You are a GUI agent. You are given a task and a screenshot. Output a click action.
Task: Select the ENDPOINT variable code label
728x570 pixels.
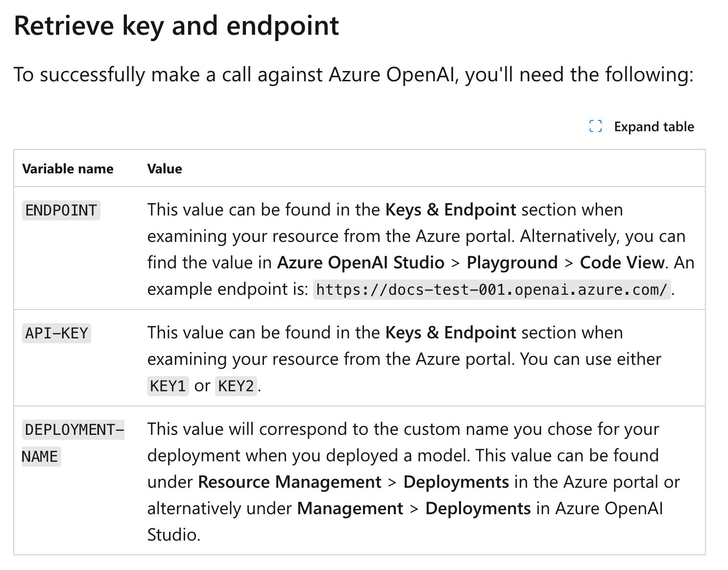(x=61, y=211)
